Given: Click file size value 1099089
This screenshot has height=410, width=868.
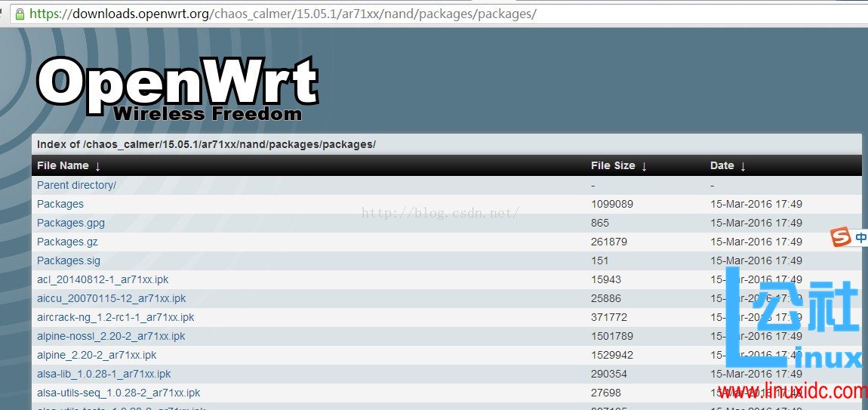Looking at the screenshot, I should click(x=611, y=204).
